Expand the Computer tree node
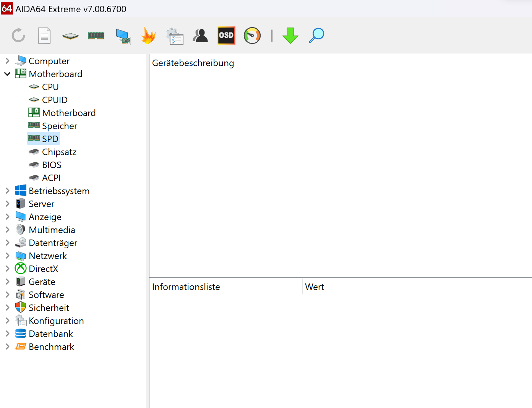Screen dimensions: 532x408 point(7,61)
